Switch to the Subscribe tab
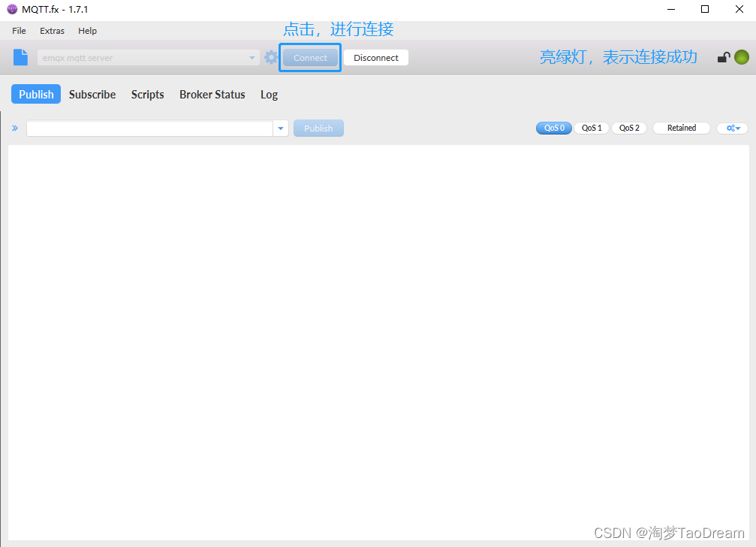This screenshot has height=547, width=756. click(x=92, y=95)
